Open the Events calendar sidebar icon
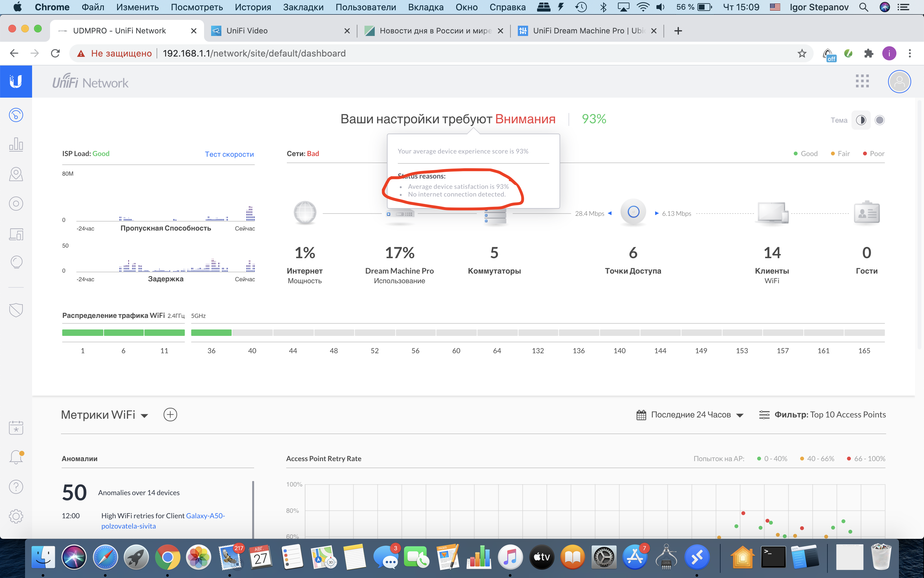The height and width of the screenshot is (578, 924). (16, 427)
